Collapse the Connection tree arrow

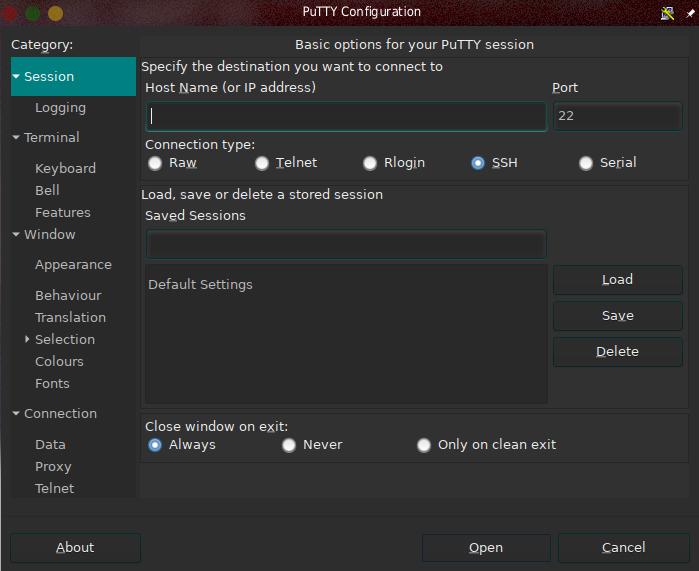pos(16,414)
